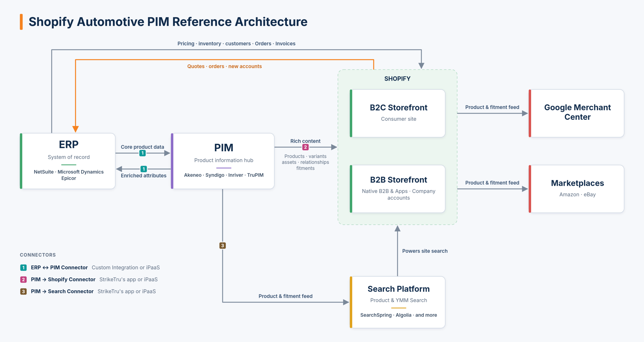Click Product & fitment feed label toward Google Merchant Center
This screenshot has height=342, width=644.
[x=492, y=107]
